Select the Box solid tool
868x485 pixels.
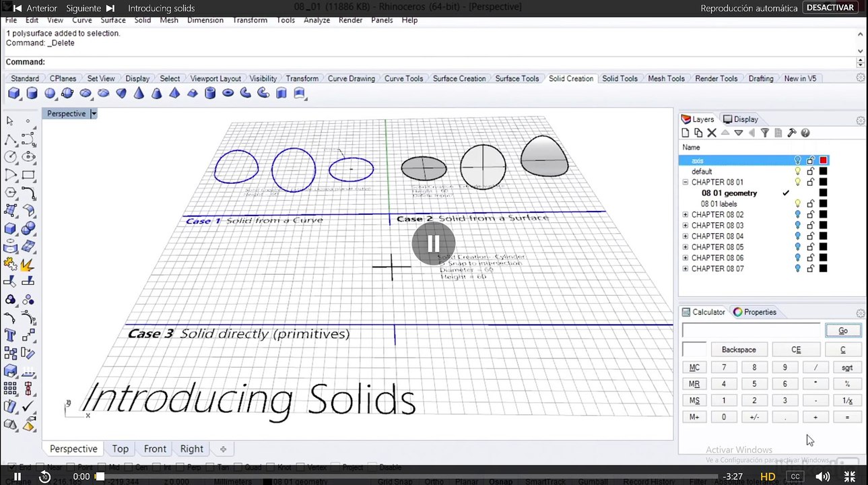coord(13,93)
